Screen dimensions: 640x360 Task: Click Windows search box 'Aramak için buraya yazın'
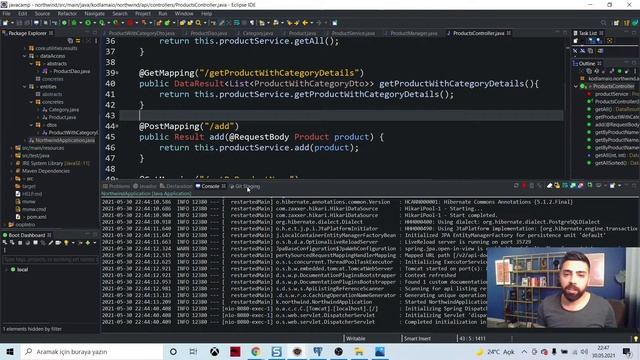coord(92,351)
